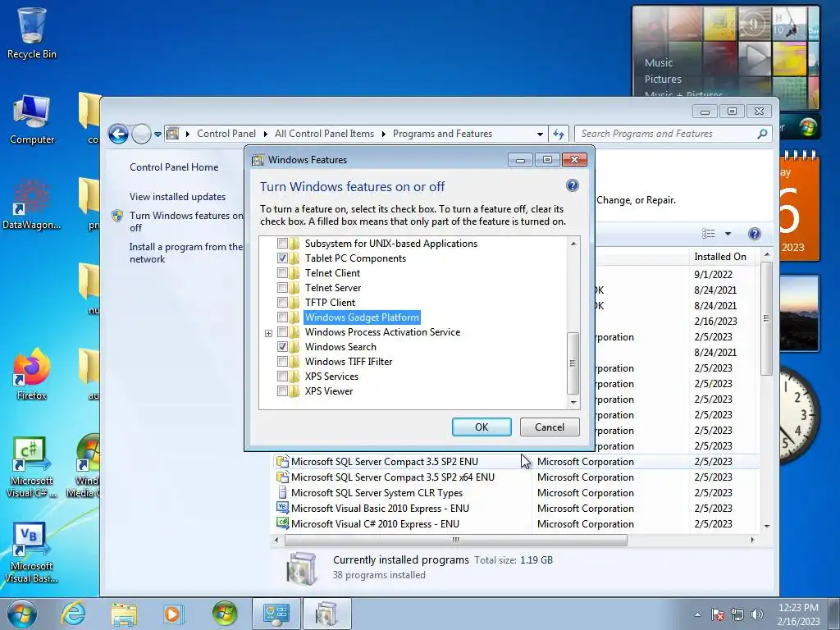The width and height of the screenshot is (840, 630).
Task: Switch to the Control Panel taskbar button
Action: (x=276, y=614)
